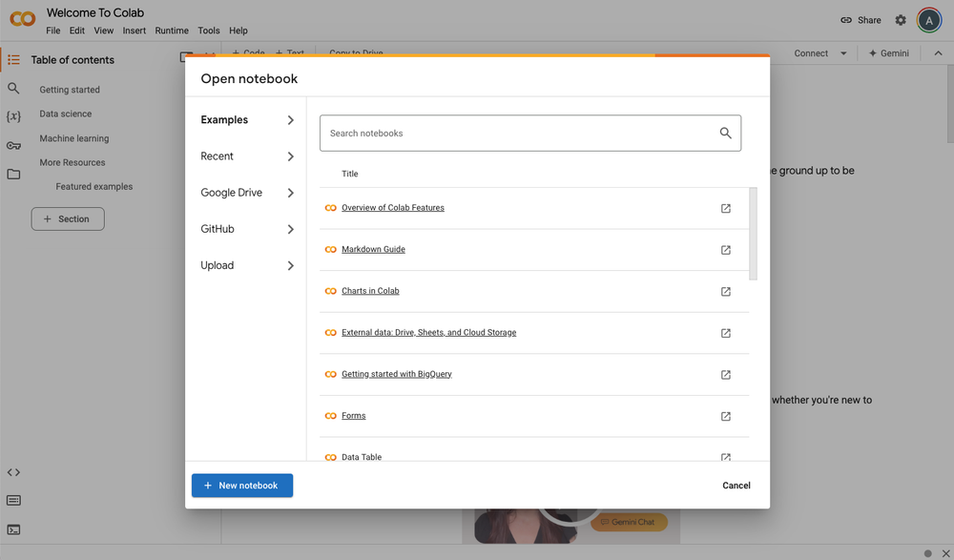Select the Recent tab
The width and height of the screenshot is (954, 560).
(247, 156)
